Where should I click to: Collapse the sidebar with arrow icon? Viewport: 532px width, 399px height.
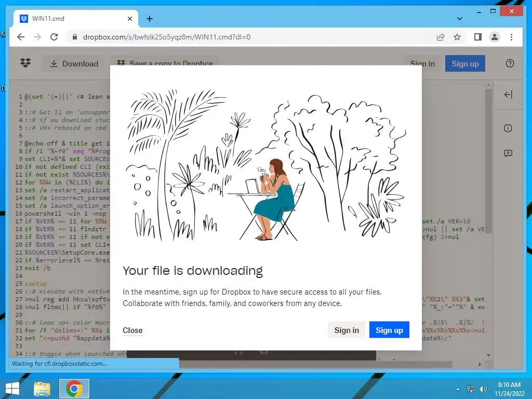coord(508,95)
